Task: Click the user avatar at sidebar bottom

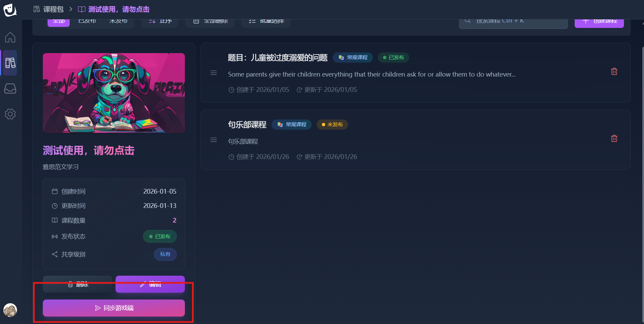Action: [x=10, y=310]
